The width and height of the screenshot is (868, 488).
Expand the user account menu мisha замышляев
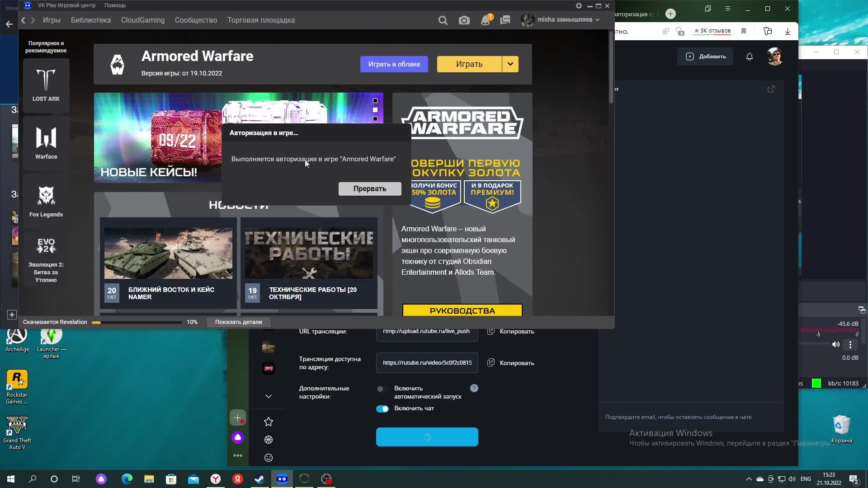pos(597,20)
